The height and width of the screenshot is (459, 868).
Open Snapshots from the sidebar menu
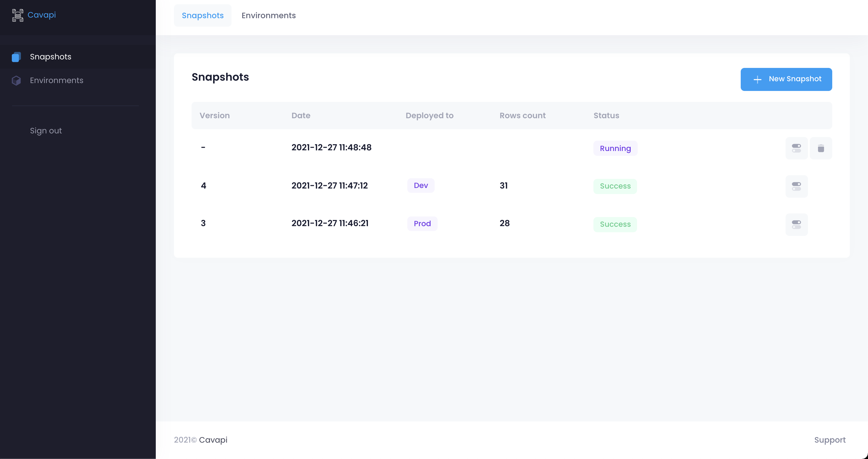click(51, 57)
